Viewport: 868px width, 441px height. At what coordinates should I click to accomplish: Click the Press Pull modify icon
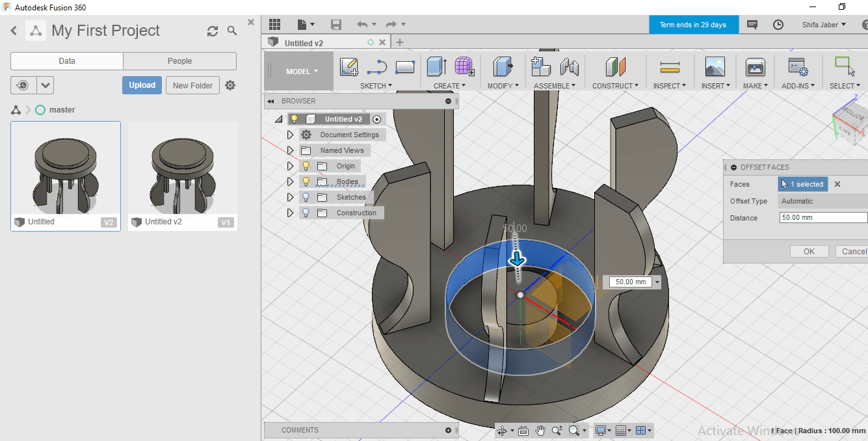click(503, 66)
